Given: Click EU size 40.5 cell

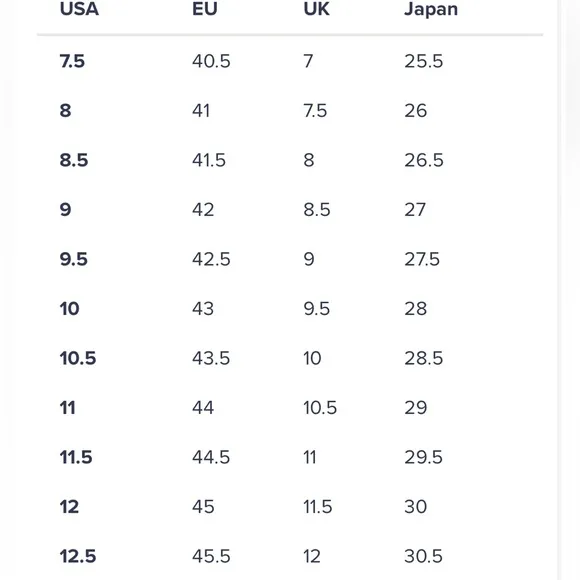Looking at the screenshot, I should [211, 61].
